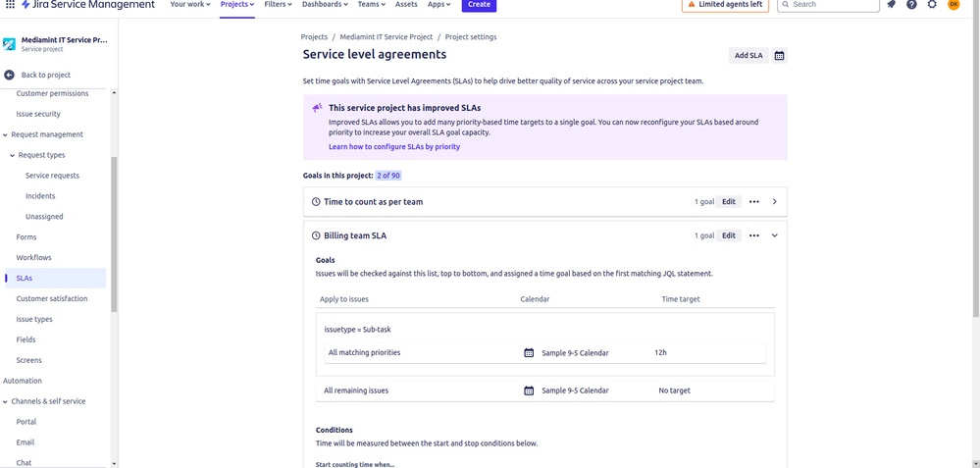The height and width of the screenshot is (468, 980).
Task: Click Project settings breadcrumb
Action: (471, 37)
